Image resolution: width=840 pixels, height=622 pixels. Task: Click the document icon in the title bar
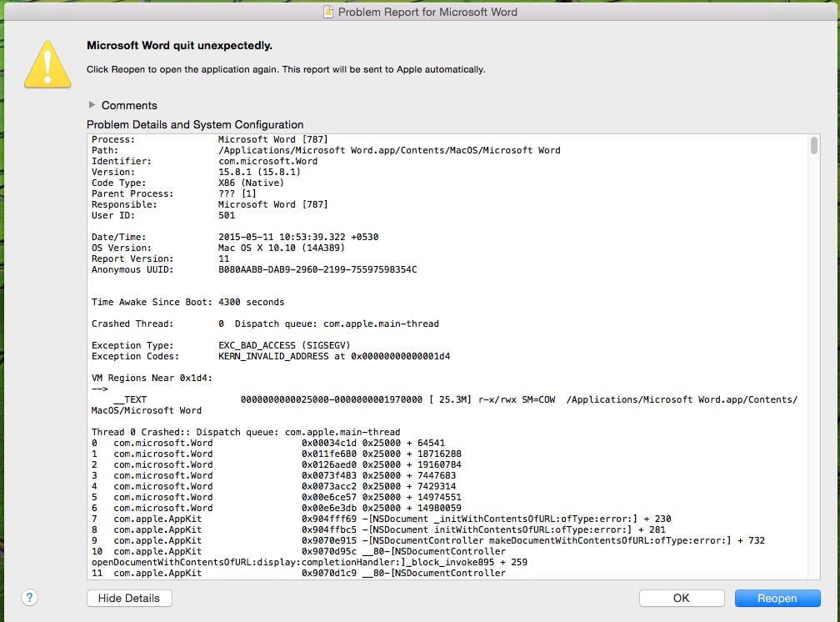tap(327, 12)
